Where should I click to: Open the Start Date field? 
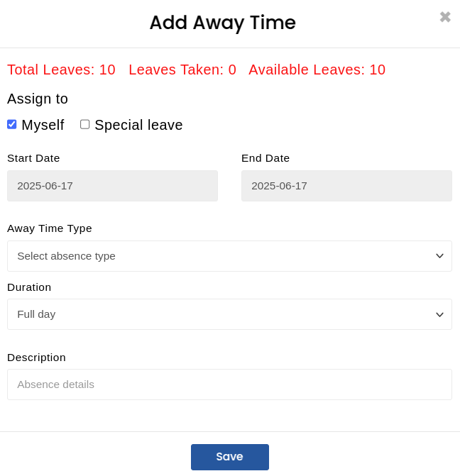tap(112, 186)
